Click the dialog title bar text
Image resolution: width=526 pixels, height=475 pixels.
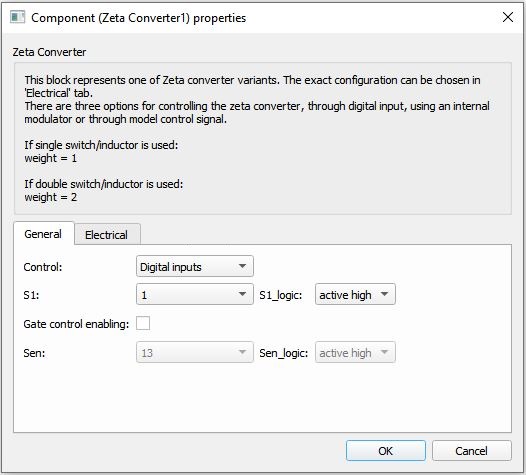click(139, 18)
